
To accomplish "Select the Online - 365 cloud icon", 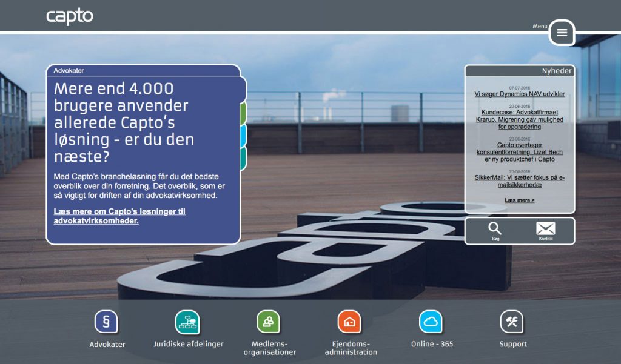I will [x=431, y=322].
